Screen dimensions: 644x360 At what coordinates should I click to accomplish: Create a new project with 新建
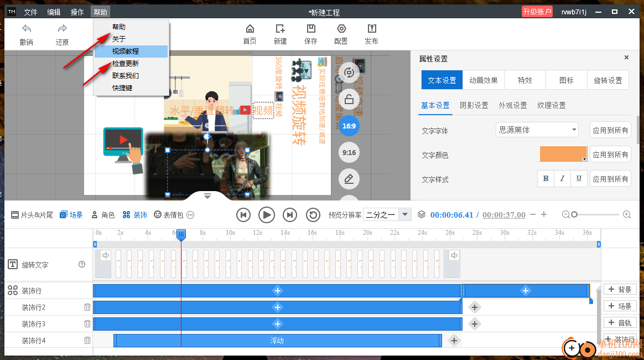point(280,29)
